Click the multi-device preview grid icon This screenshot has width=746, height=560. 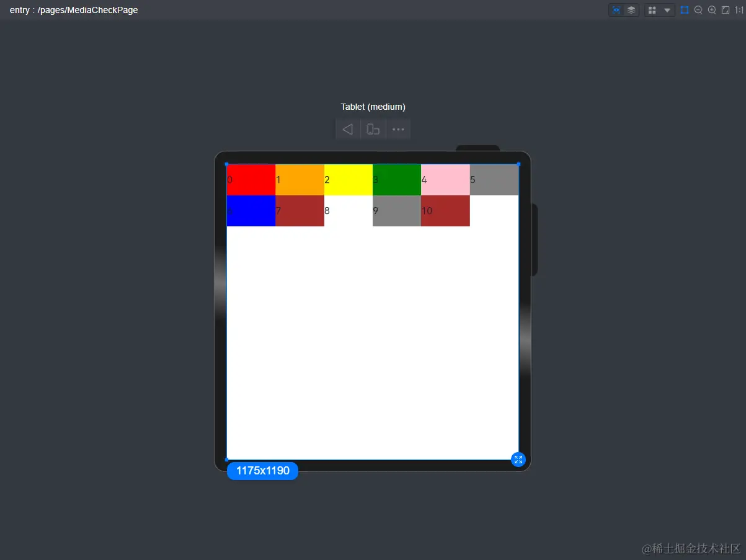click(652, 10)
